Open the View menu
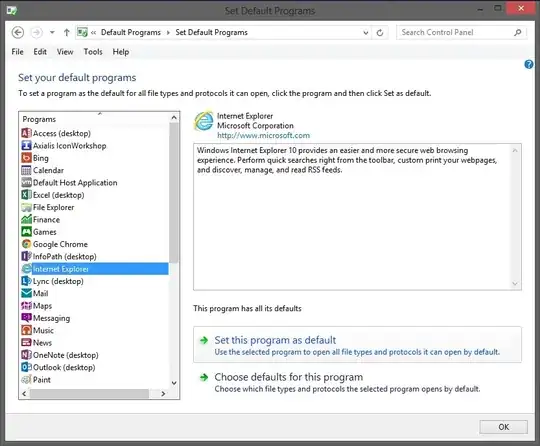Screen dimensions: 540x446 click(x=65, y=52)
